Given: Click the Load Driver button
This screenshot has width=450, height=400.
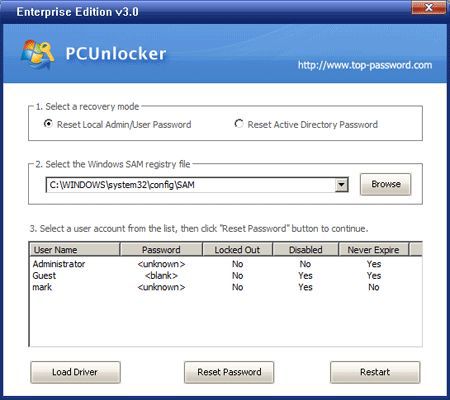Looking at the screenshot, I should pos(75,372).
